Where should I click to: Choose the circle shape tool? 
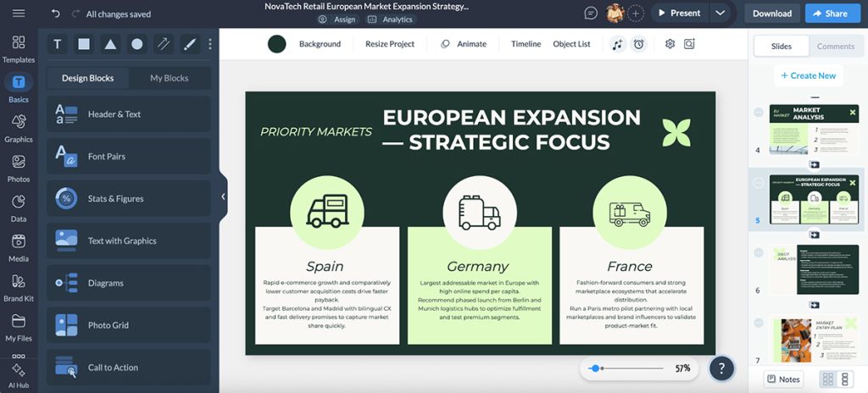137,44
